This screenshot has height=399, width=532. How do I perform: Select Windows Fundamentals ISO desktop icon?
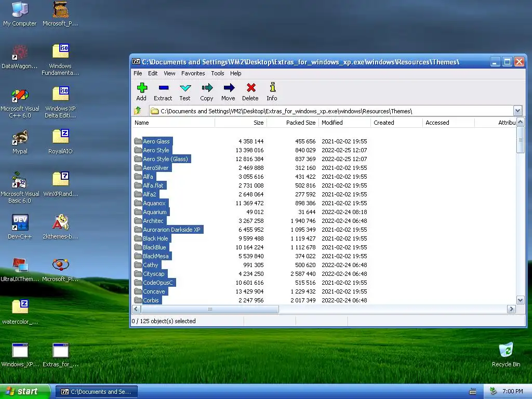coord(60,60)
